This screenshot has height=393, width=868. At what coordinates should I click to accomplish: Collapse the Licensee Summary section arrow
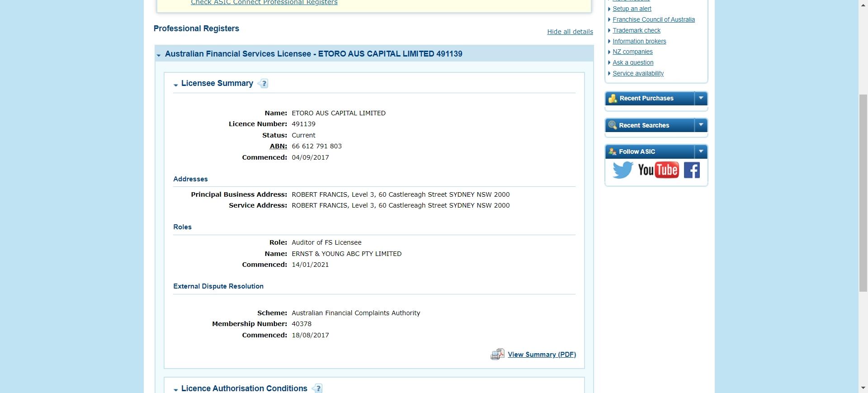[176, 85]
